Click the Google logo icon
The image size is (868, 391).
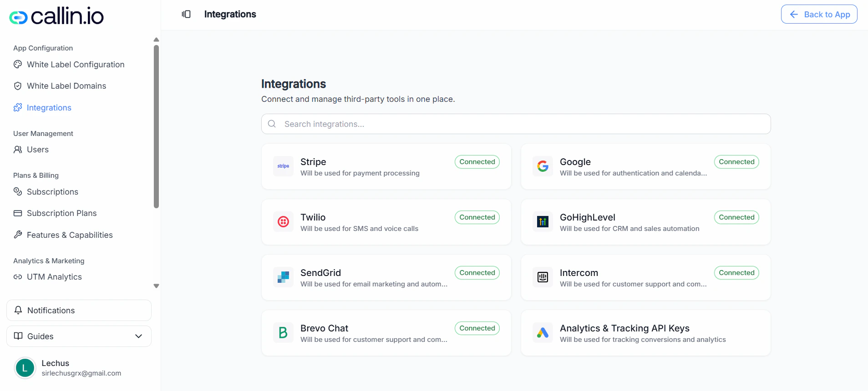[543, 166]
